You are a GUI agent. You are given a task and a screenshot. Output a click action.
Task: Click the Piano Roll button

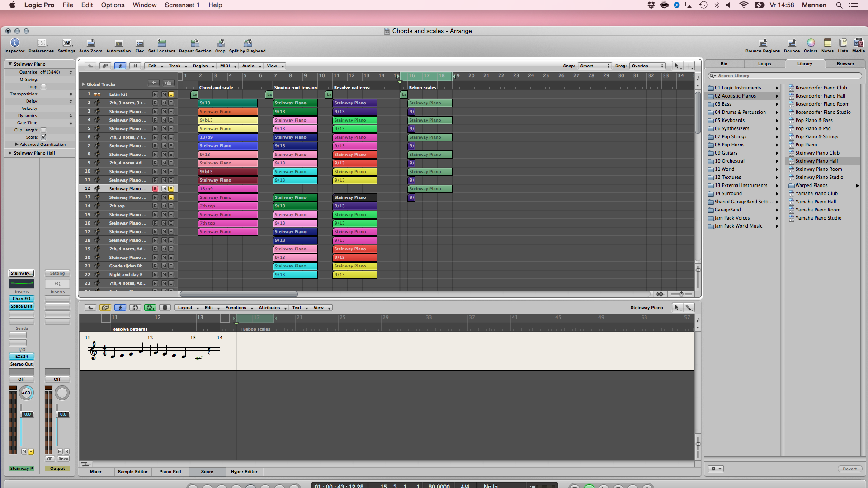point(170,472)
